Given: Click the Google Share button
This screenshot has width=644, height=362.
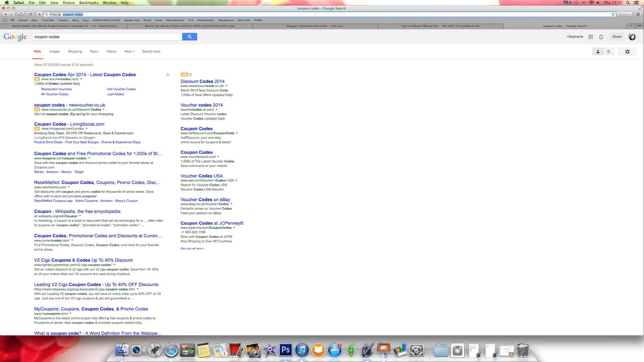Looking at the screenshot, I should (x=617, y=37).
